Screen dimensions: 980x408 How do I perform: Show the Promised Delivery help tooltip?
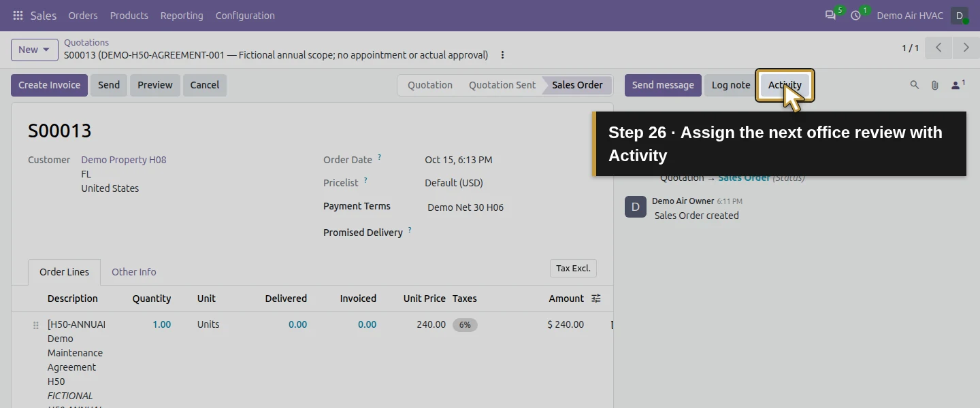(410, 231)
